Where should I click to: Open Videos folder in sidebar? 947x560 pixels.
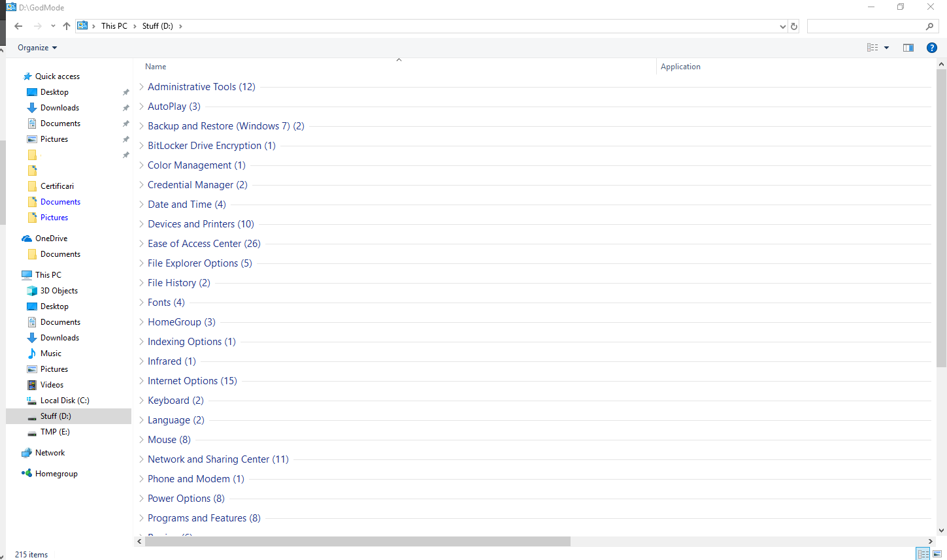pos(52,385)
